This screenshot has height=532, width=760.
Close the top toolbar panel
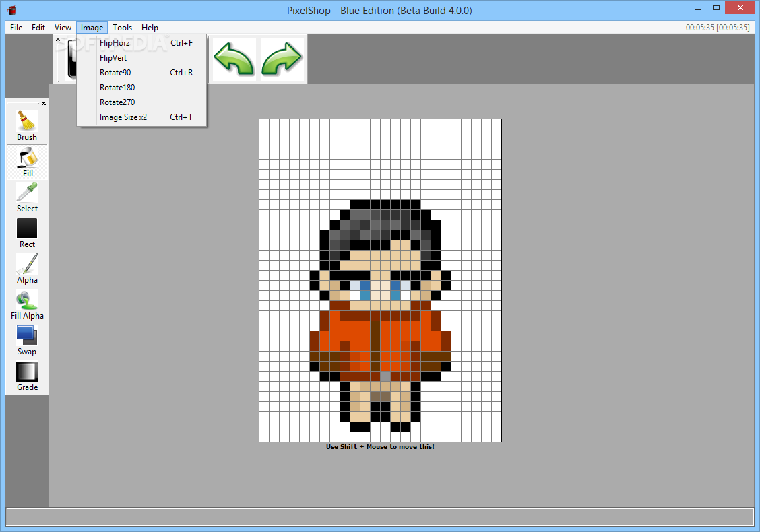tap(58, 39)
